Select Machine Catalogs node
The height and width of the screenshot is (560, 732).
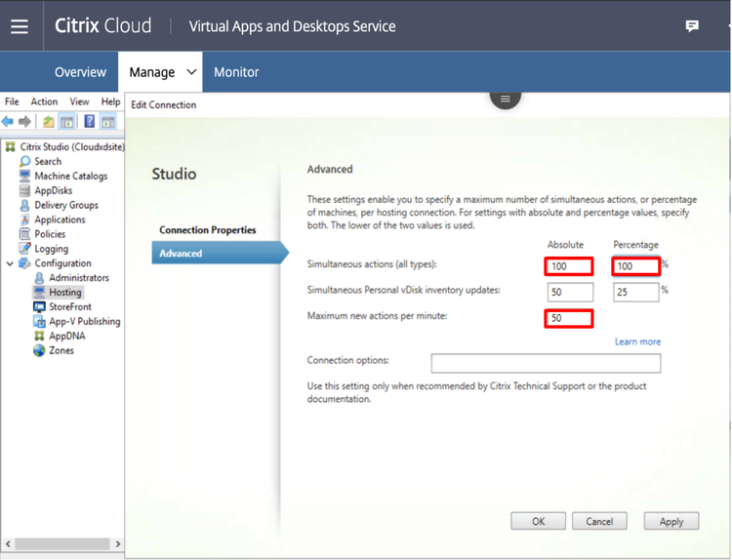coord(71,176)
